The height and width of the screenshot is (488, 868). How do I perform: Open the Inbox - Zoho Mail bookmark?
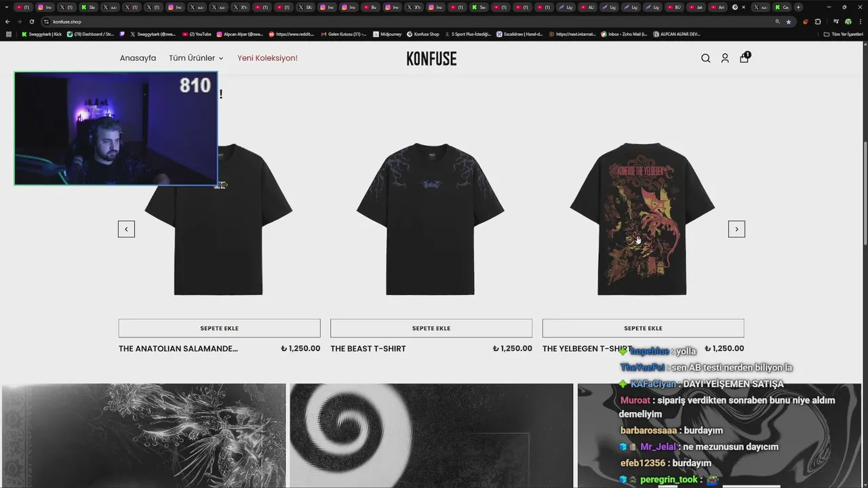tap(624, 34)
